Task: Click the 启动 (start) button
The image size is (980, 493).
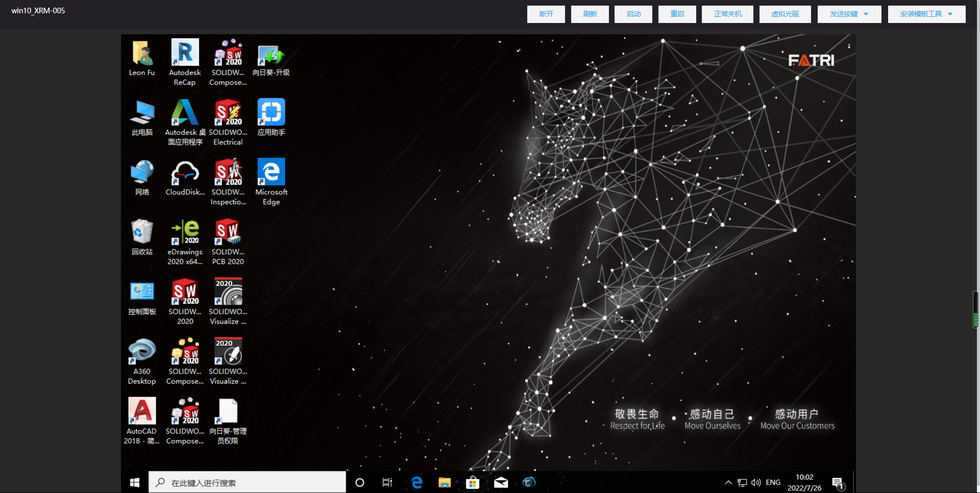Action: click(x=633, y=14)
